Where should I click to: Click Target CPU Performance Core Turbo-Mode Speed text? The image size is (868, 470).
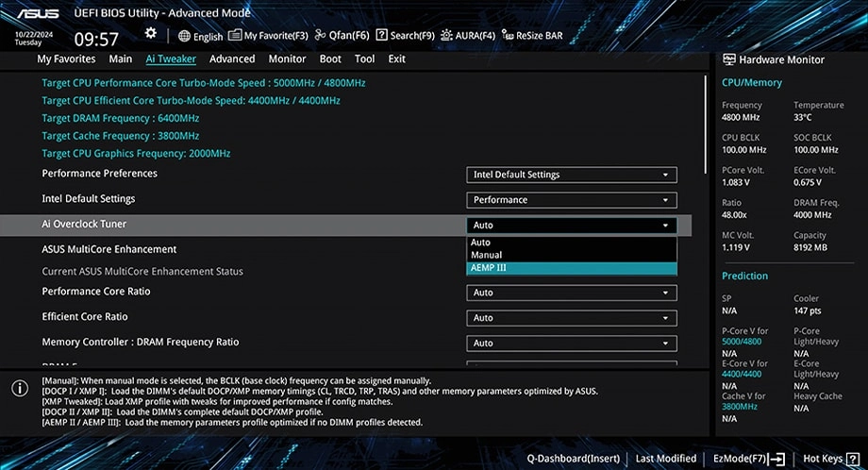[x=204, y=82]
